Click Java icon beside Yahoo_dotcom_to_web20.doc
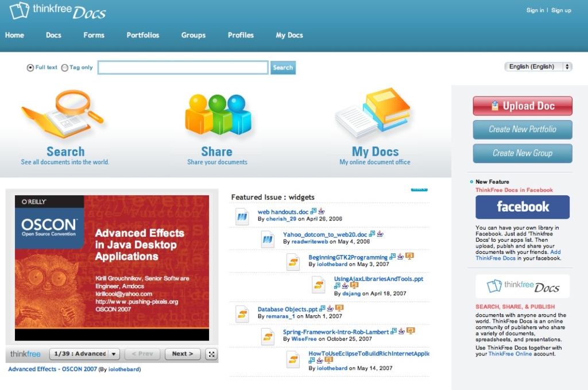 [380, 234]
